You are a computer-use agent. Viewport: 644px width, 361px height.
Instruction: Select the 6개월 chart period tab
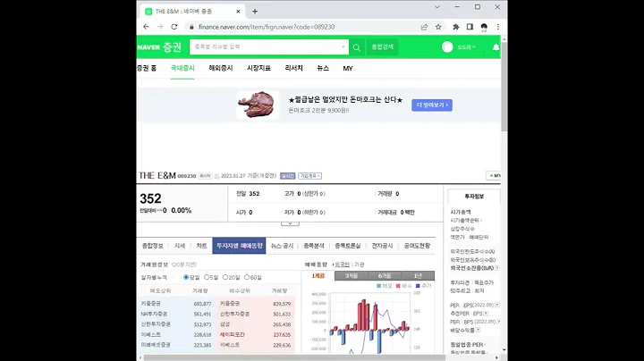tap(385, 276)
